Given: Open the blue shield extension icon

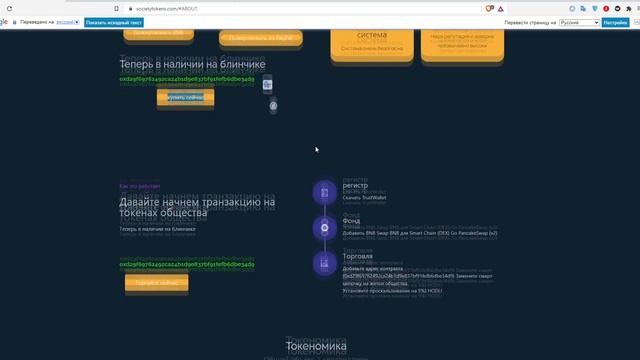Looking at the screenshot, I should tap(595, 9).
